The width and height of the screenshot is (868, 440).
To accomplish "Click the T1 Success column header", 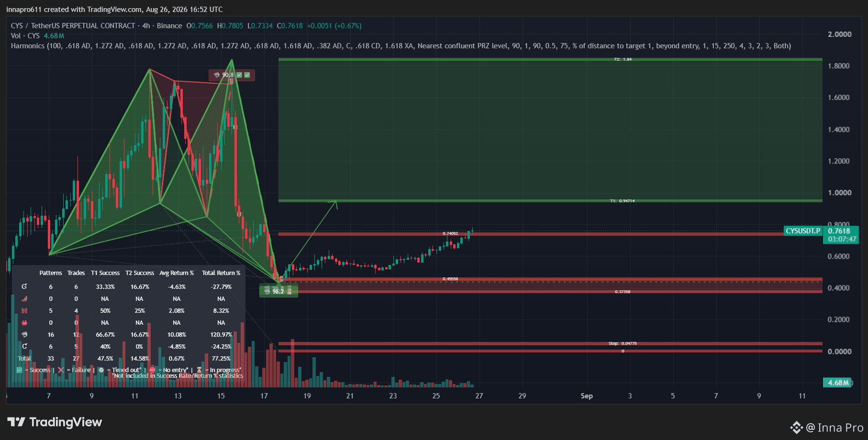I will pos(105,273).
